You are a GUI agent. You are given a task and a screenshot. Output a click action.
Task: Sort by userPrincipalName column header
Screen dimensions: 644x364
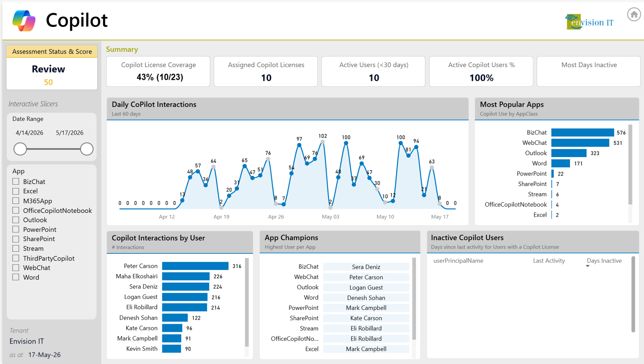tap(458, 261)
